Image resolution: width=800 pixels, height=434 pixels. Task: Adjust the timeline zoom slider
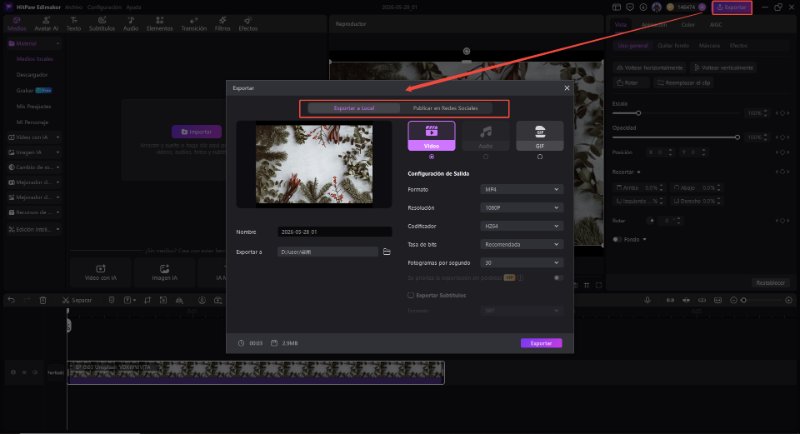[744, 300]
